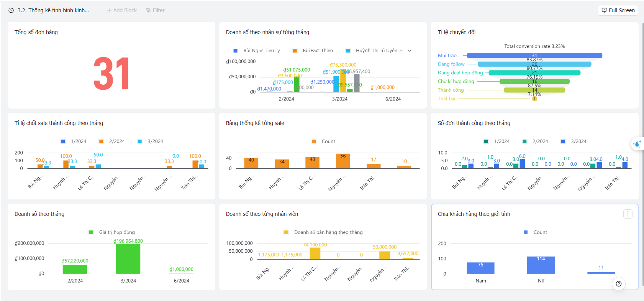
Task: Click the Tỉ lệ chốt sale thành công title
Action: [x=59, y=123]
